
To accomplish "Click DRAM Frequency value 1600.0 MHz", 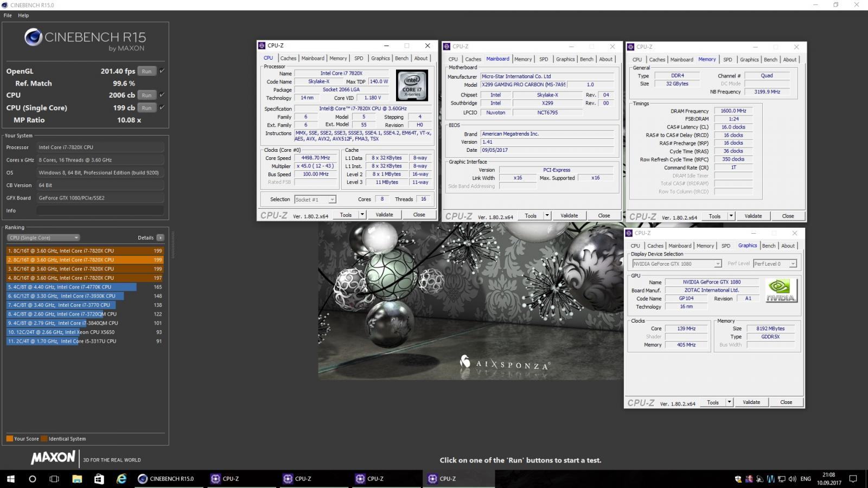I will coord(733,111).
